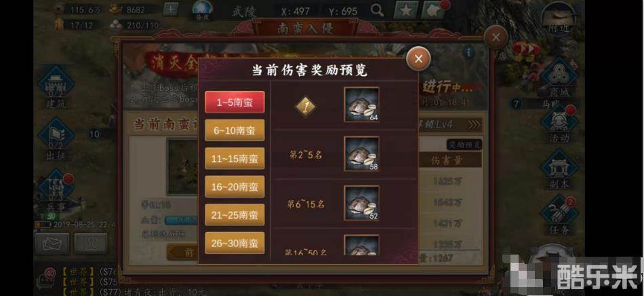Tap the 第2~5名 reward item icon
Screen dimensions: 644x296
pyautogui.click(x=361, y=153)
